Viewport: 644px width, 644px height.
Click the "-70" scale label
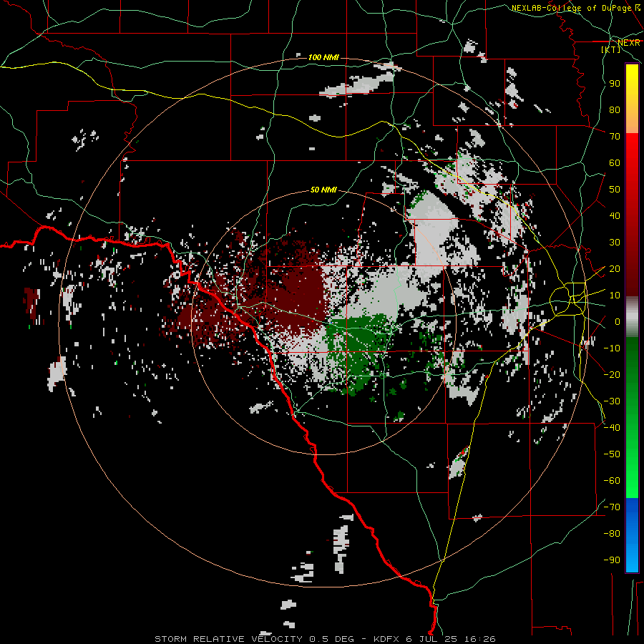pyautogui.click(x=612, y=507)
